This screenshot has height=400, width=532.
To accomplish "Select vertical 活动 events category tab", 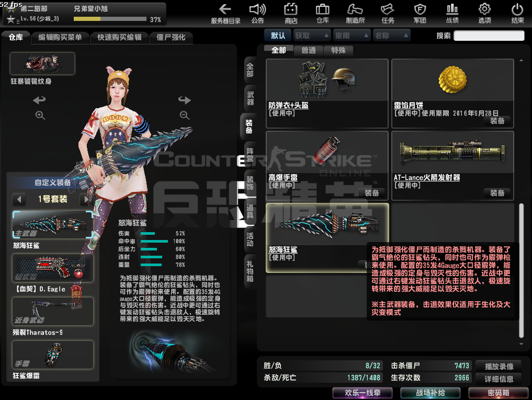I will [x=250, y=239].
